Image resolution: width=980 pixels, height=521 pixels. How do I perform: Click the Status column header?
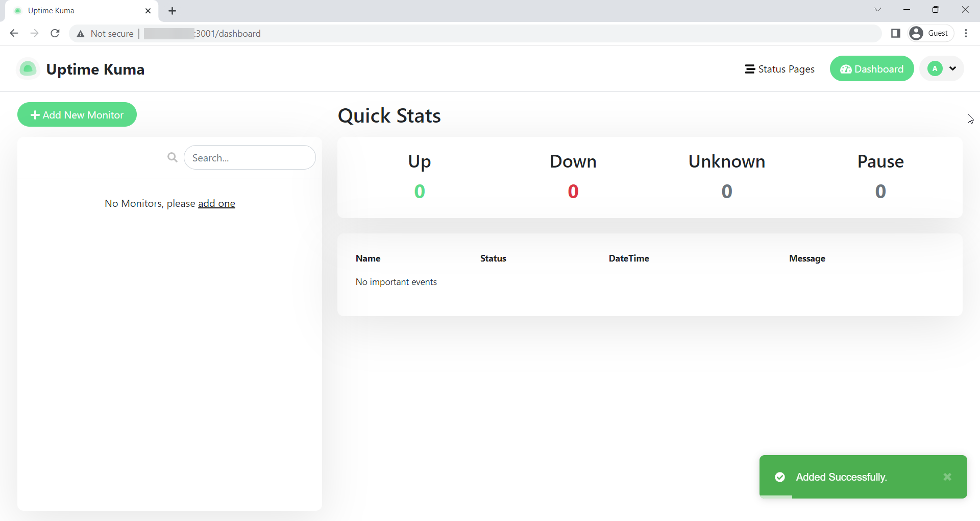tap(493, 258)
